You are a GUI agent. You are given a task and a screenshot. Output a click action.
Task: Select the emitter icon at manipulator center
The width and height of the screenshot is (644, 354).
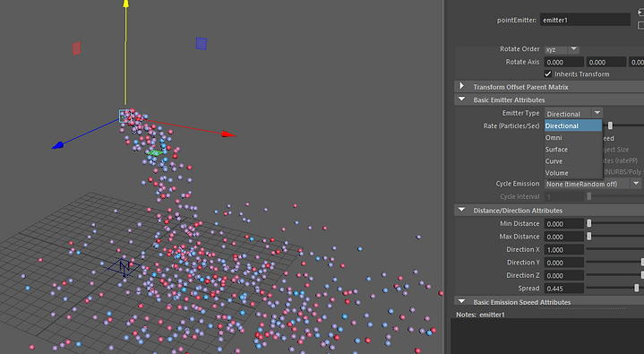point(125,116)
